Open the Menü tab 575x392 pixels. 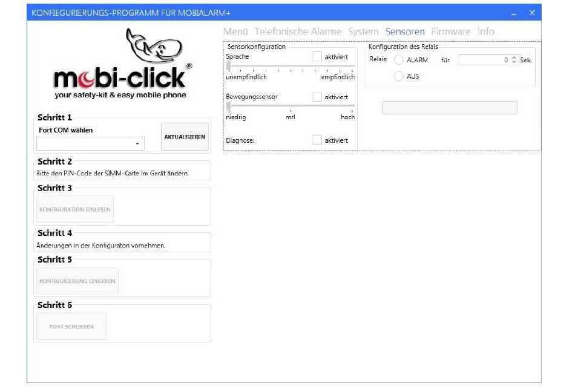235,31
